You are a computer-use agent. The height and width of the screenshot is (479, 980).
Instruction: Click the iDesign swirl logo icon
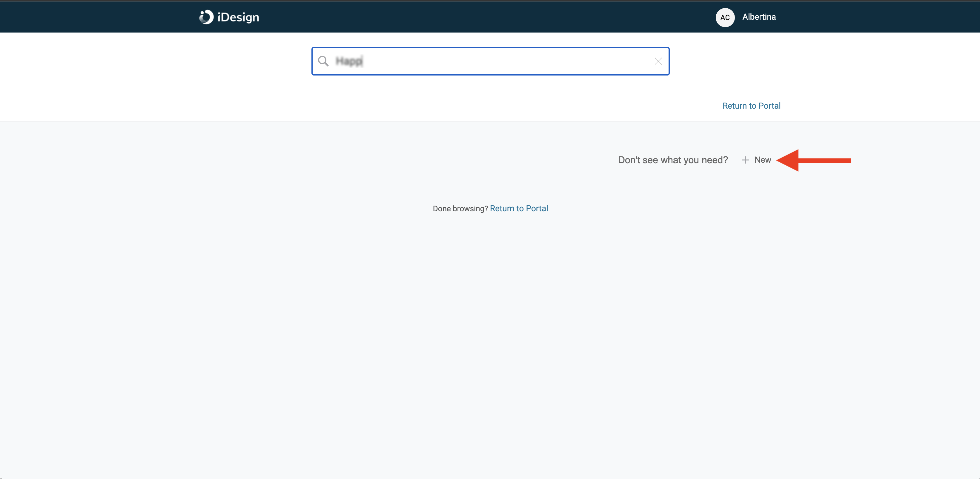point(206,17)
